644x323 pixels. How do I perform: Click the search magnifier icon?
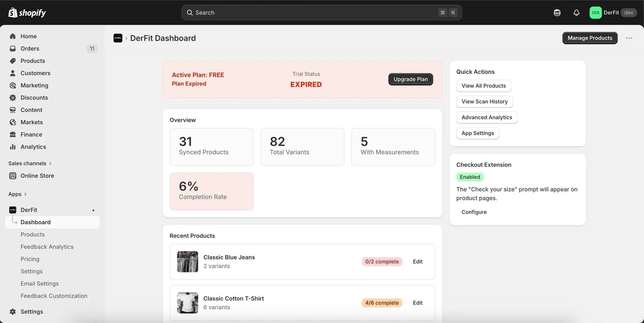tap(190, 13)
